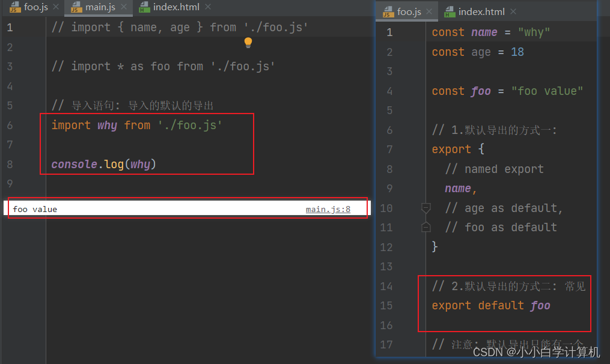Click 'import why from' statement on line 6

tap(137, 125)
